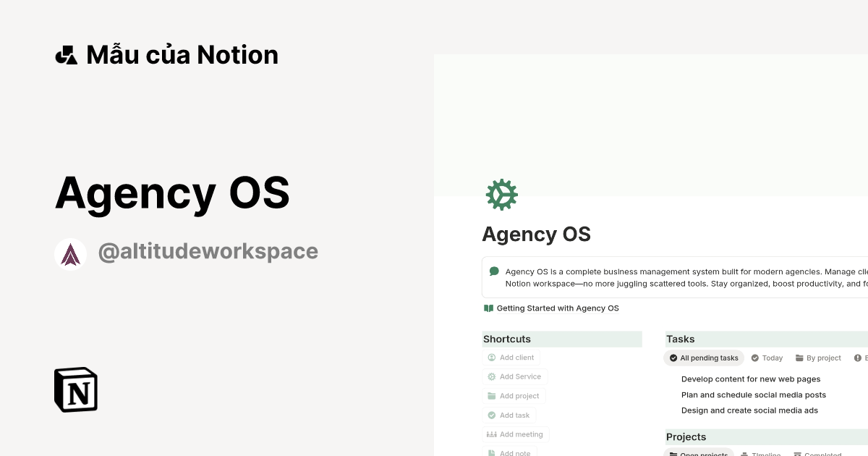This screenshot has height=456, width=868.
Task: Click the gear page icon above Agency OS
Action: 502,194
